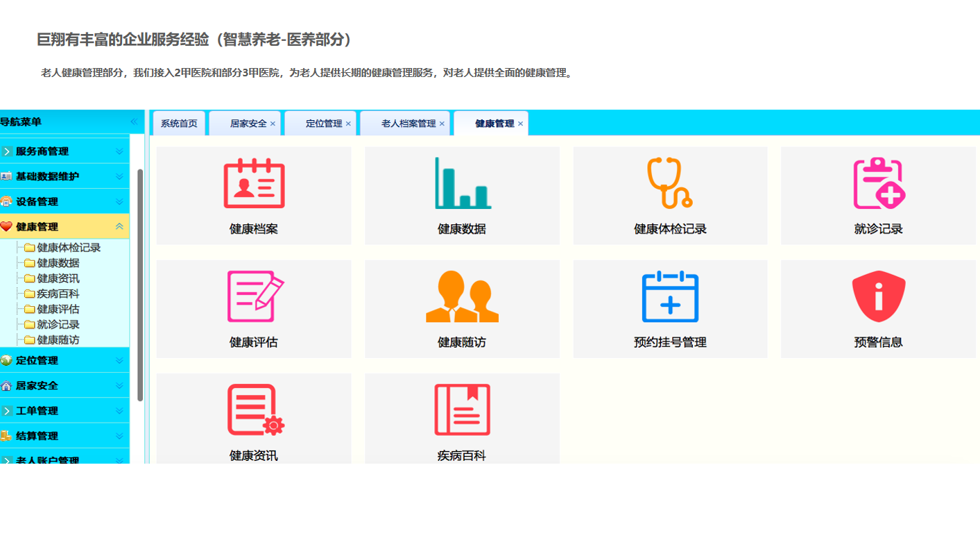Open the 就诊记录 clipboard icon
This screenshot has height=549, width=980.
878,184
